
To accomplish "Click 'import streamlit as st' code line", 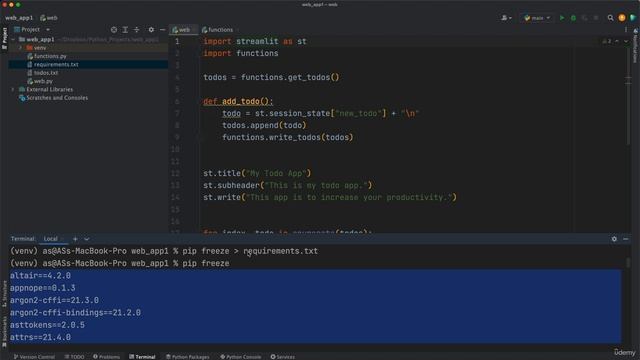I will [255, 41].
